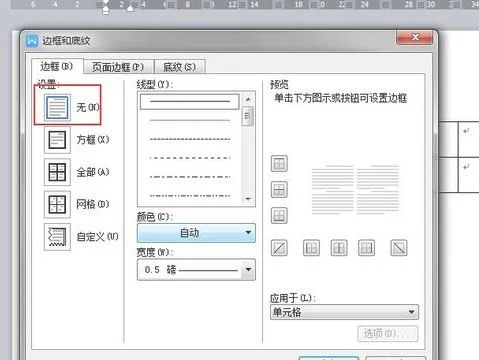Select the 网格 (Grid) border setting icon
Screen dimensions: 479x360
tap(57, 204)
